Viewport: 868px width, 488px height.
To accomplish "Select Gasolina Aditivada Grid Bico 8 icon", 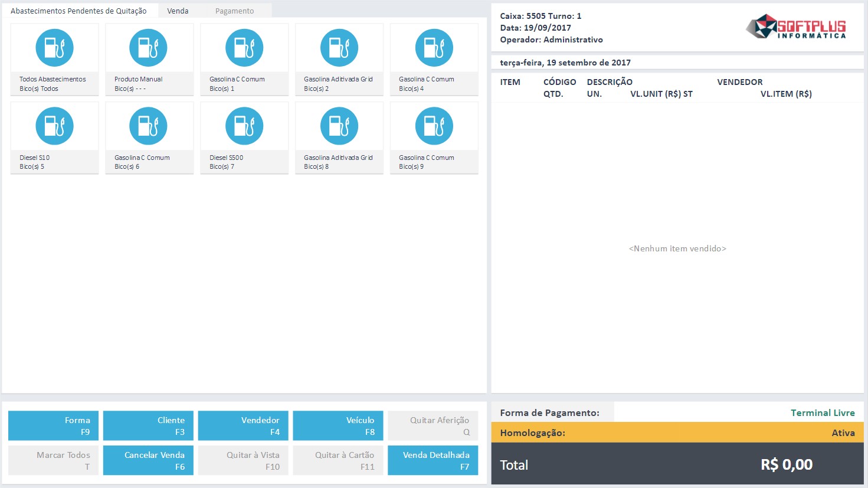I will point(339,126).
